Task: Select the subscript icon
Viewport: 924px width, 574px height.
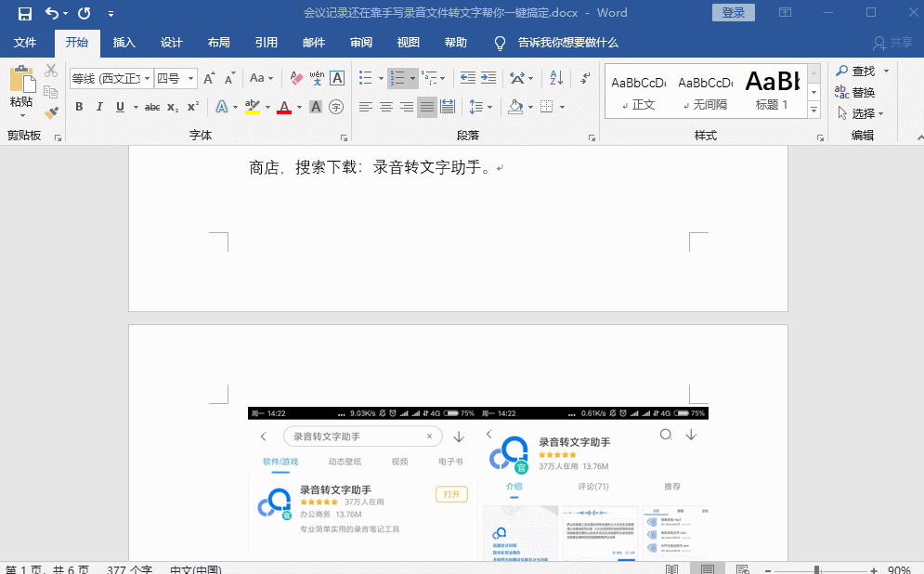Action: click(x=172, y=107)
